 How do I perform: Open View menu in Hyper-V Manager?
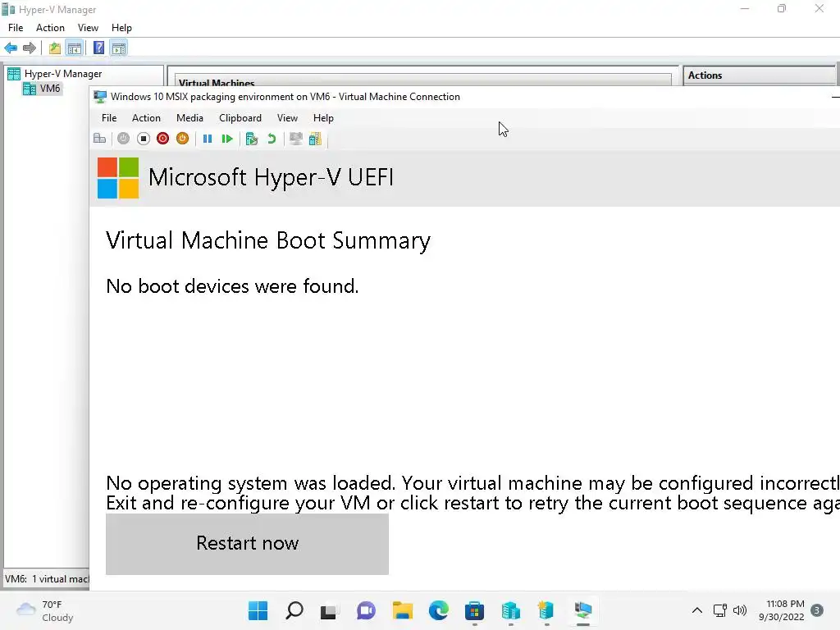click(88, 28)
